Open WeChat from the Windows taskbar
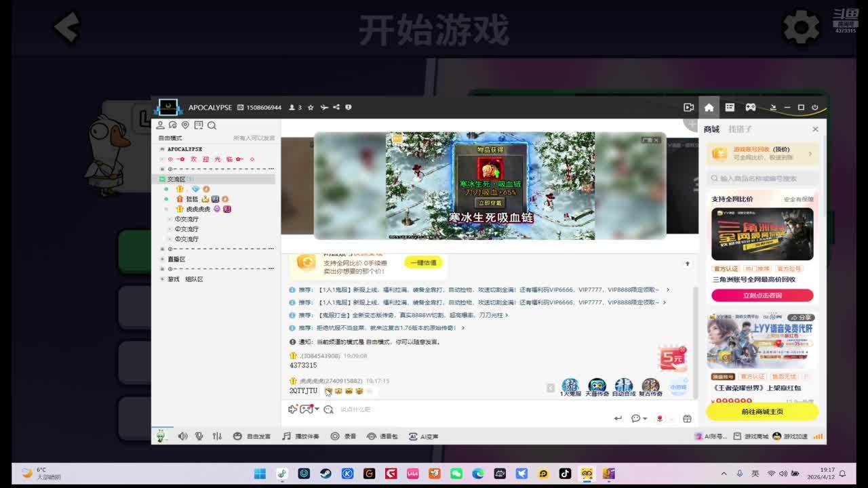Image resolution: width=868 pixels, height=488 pixels. point(456,474)
